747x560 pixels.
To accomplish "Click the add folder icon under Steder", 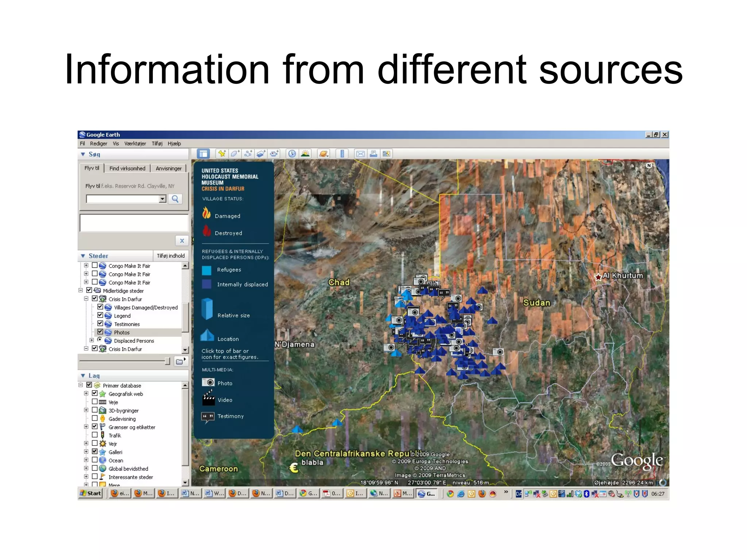I will (181, 361).
